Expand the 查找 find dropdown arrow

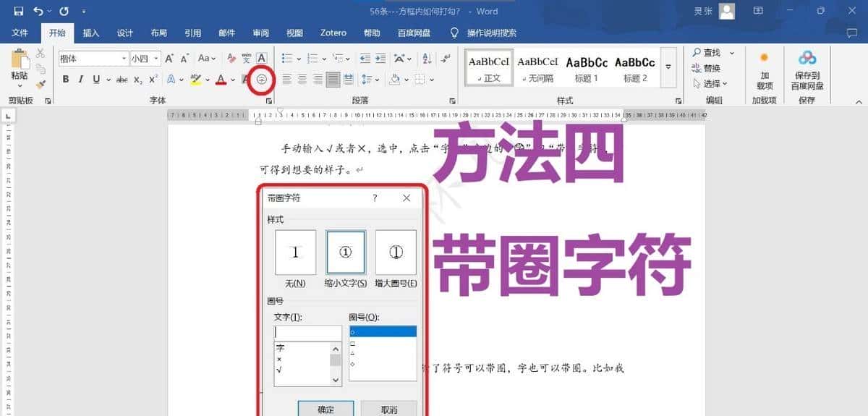coord(731,53)
